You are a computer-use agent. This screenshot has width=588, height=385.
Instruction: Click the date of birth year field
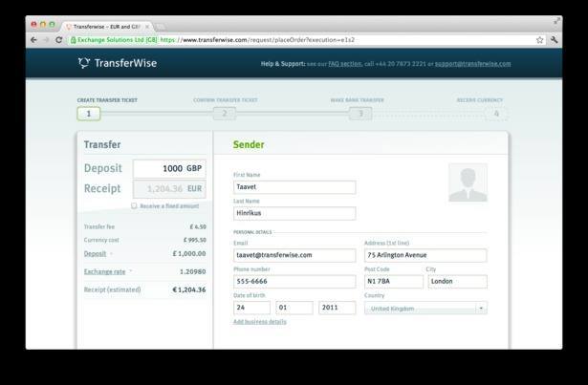(338, 308)
